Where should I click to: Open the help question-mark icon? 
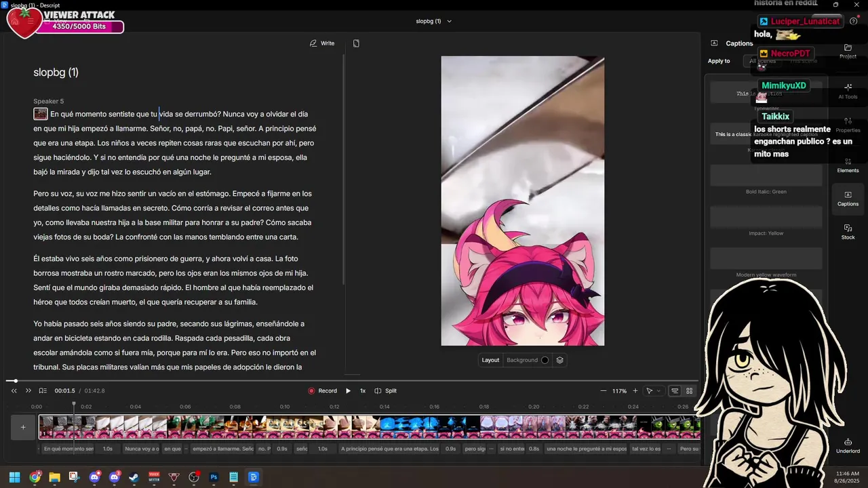(x=854, y=21)
